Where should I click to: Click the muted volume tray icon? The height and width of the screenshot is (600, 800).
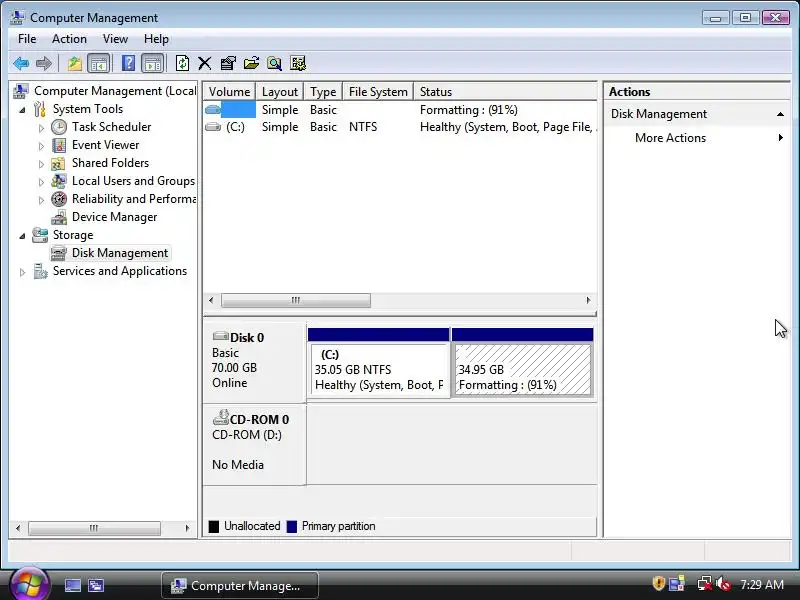point(723,583)
